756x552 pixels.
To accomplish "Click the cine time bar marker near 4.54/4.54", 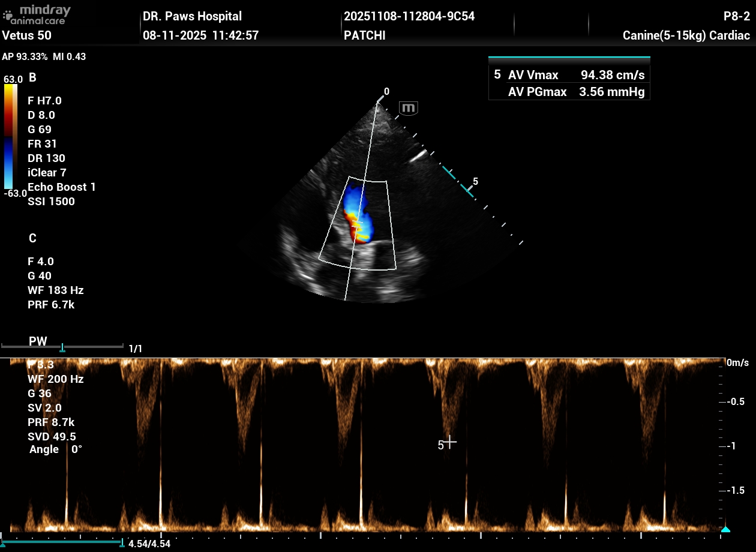I will [x=122, y=543].
